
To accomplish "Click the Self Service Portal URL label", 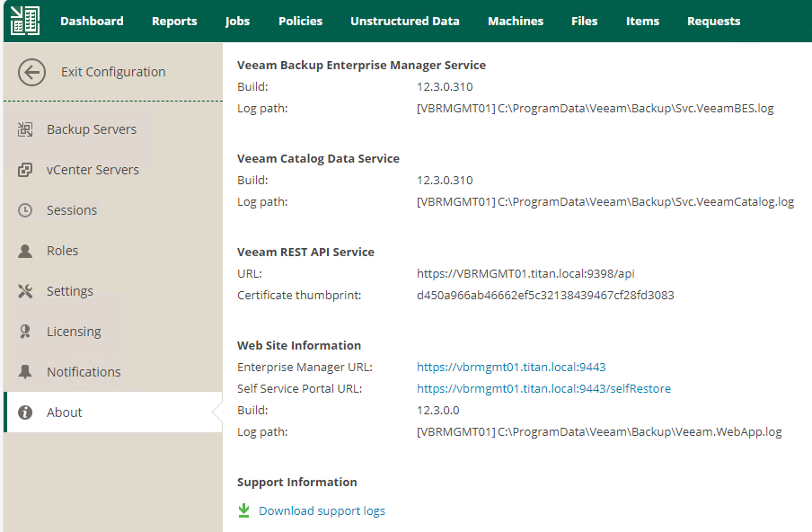I will click(x=300, y=388).
